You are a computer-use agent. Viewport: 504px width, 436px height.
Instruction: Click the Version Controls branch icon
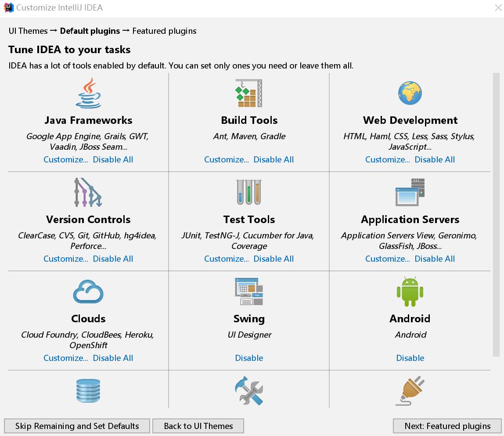pos(88,192)
